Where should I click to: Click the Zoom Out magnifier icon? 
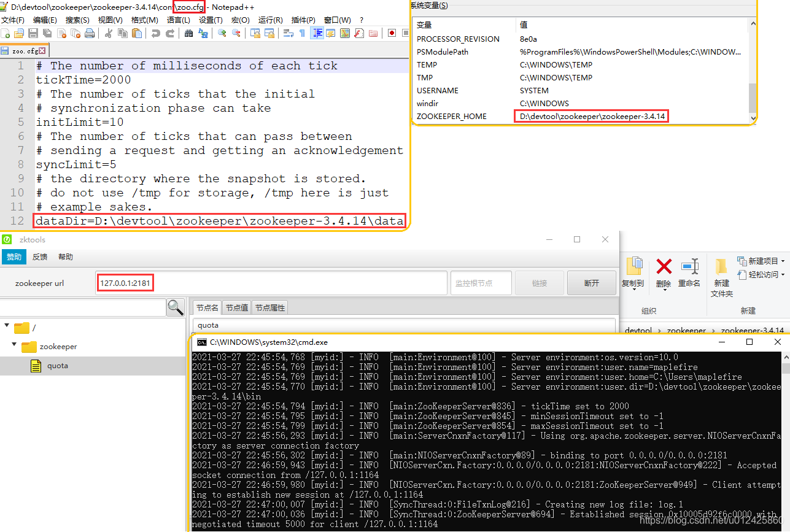click(236, 33)
